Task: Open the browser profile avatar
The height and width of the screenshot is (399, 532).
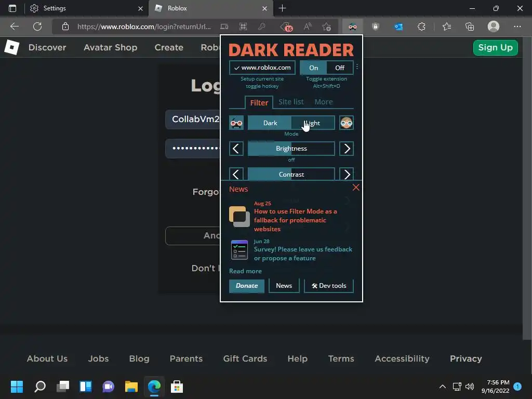Action: point(494,26)
